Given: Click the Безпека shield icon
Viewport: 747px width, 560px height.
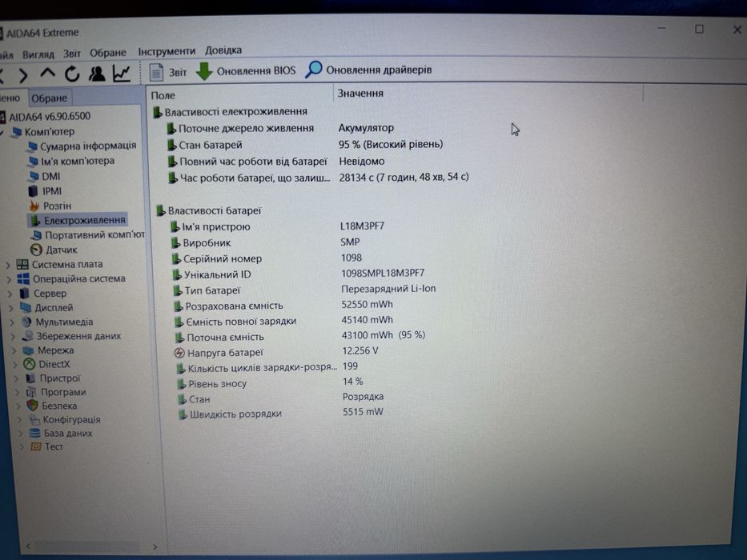Looking at the screenshot, I should [32, 406].
